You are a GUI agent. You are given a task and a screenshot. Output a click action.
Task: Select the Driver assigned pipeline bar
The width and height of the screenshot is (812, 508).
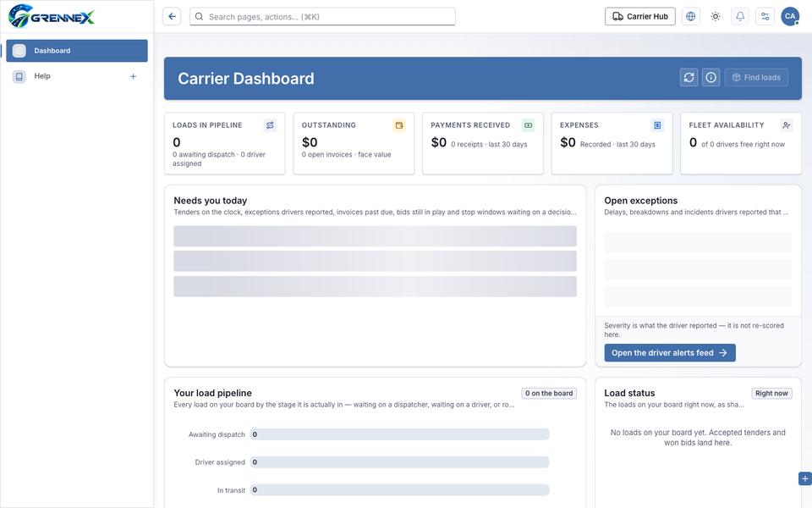(400, 462)
